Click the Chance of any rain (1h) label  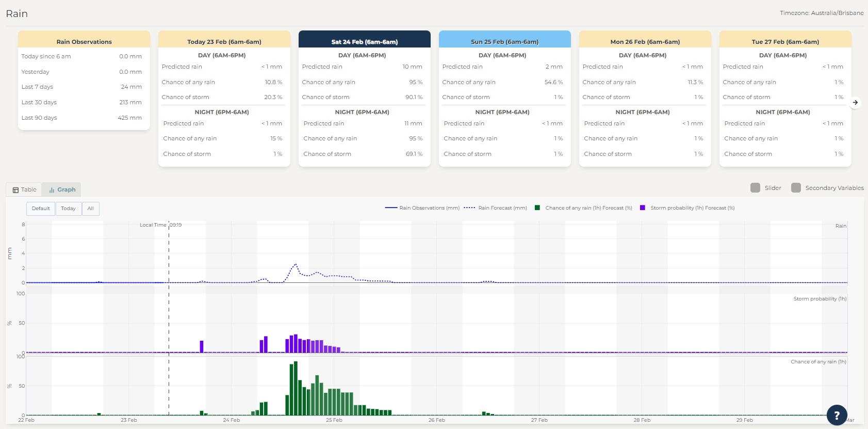point(818,362)
